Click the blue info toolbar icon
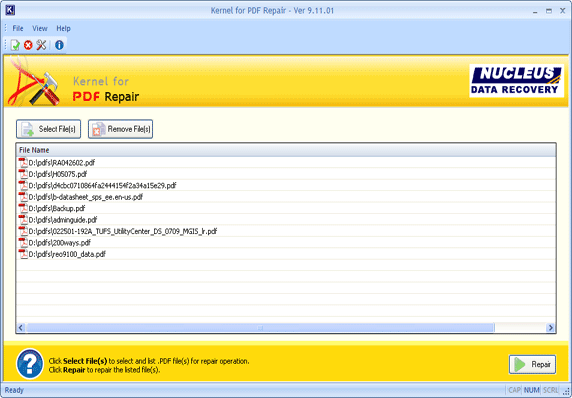 coord(59,45)
